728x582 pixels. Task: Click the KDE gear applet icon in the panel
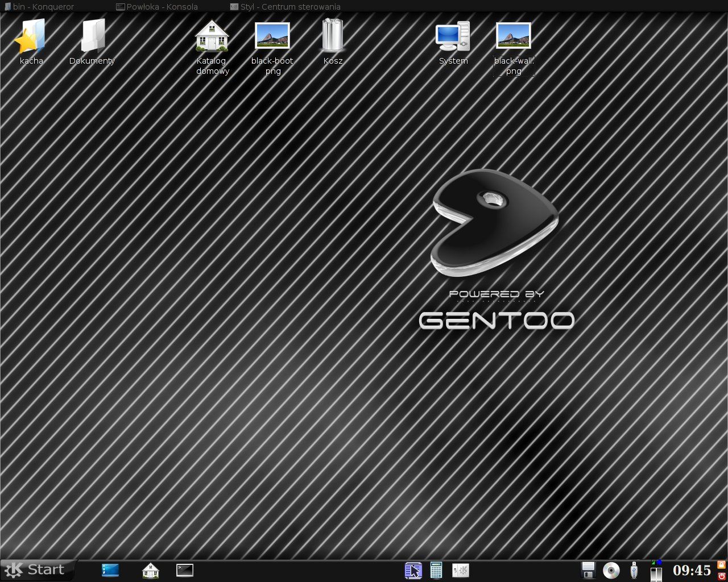(x=461, y=570)
